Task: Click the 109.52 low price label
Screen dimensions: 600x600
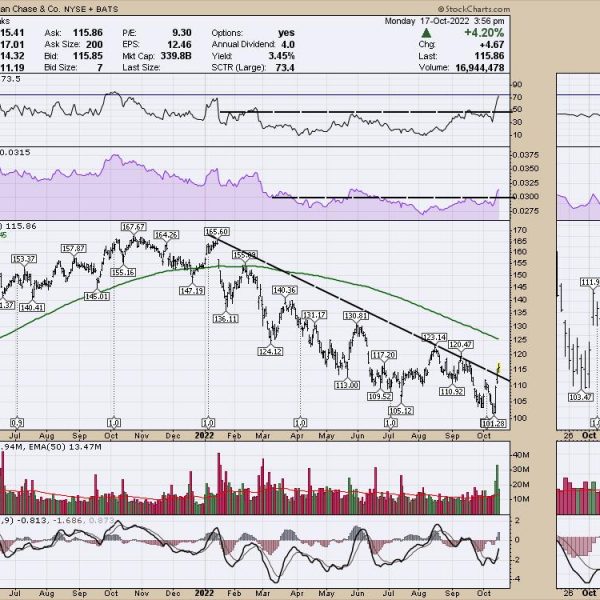Action: 380,396
